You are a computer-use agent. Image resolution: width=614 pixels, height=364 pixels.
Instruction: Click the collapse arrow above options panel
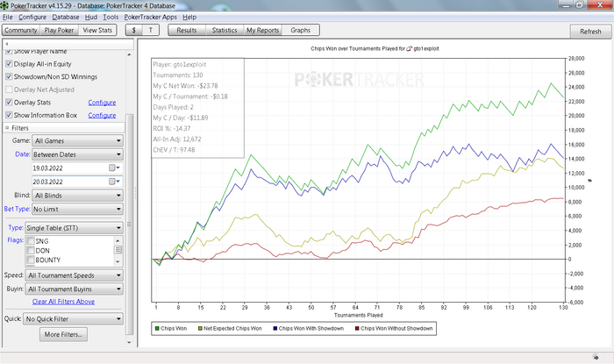(7, 44)
